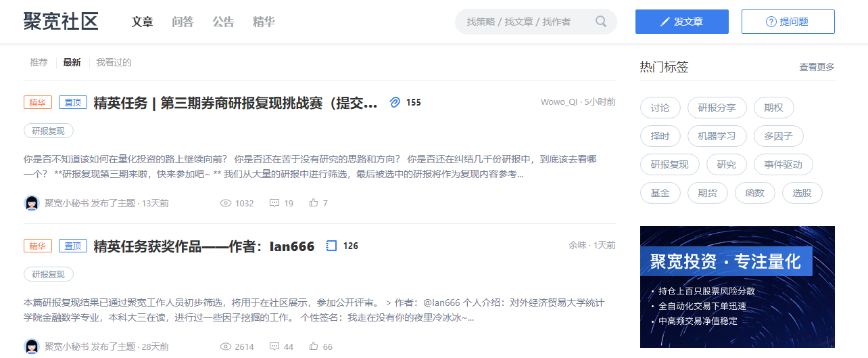Click the views eye icon showing 1032

(x=226, y=203)
